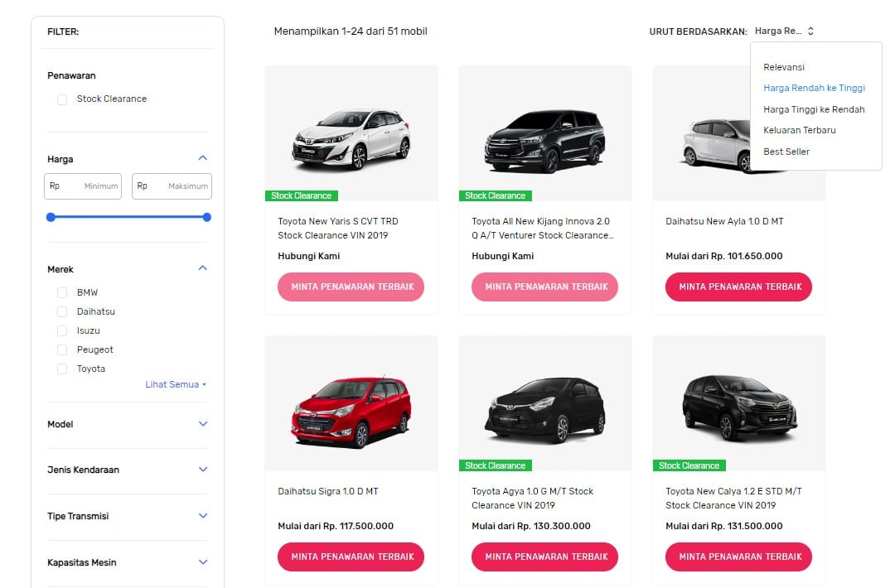Request best offer for Daihatsu Sigra
Viewport: 895px width, 588px height.
click(351, 557)
